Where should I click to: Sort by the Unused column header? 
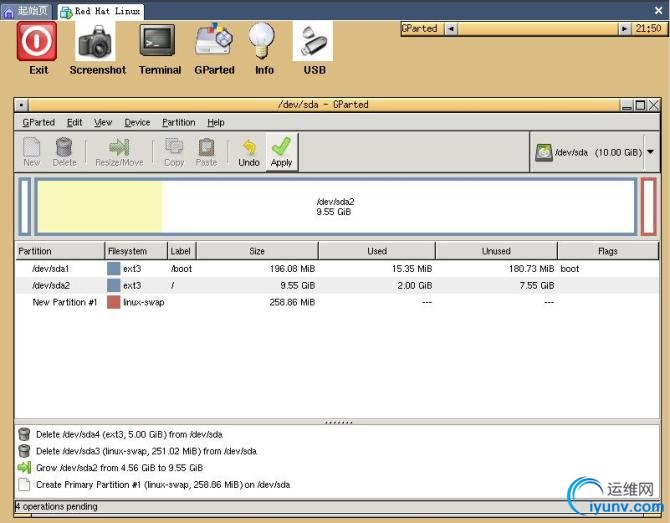(x=497, y=251)
